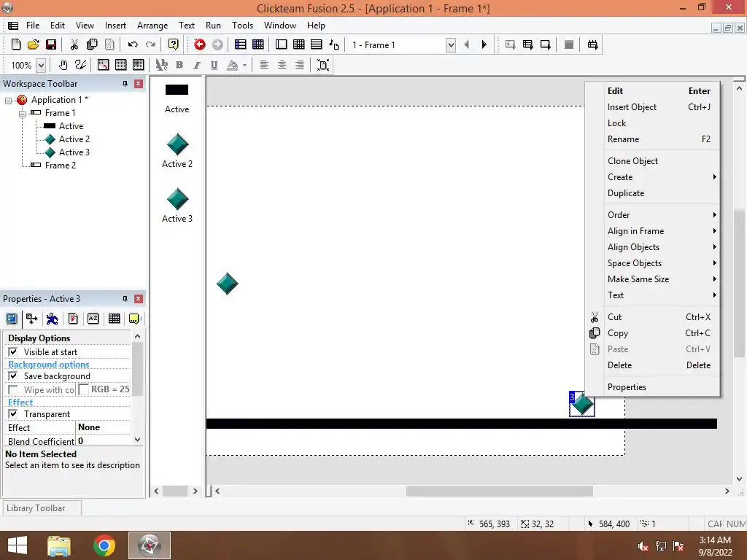Go to next frame arrow
747x560 pixels.
[x=484, y=44]
